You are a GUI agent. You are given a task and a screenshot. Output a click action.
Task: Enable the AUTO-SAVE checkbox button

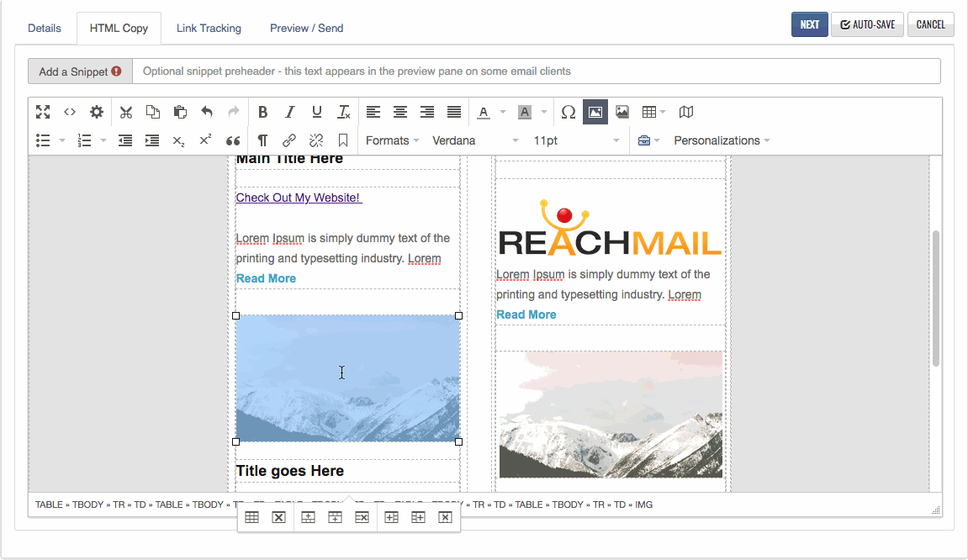coord(867,24)
